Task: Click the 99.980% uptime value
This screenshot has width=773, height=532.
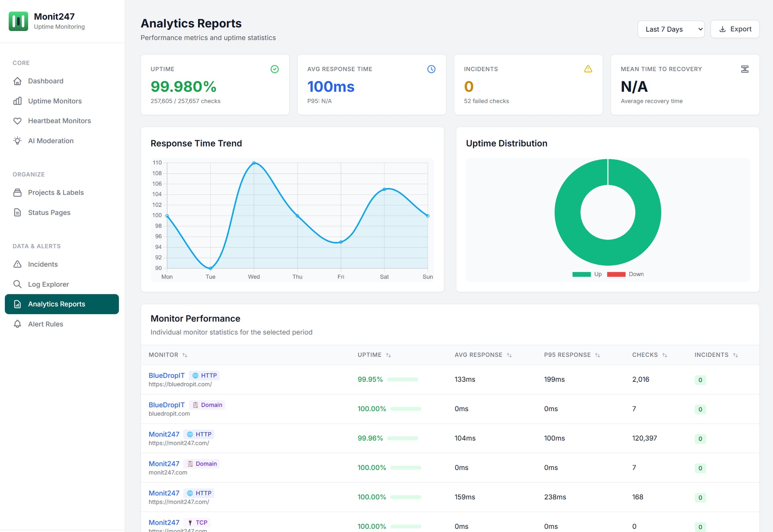Action: pos(184,87)
